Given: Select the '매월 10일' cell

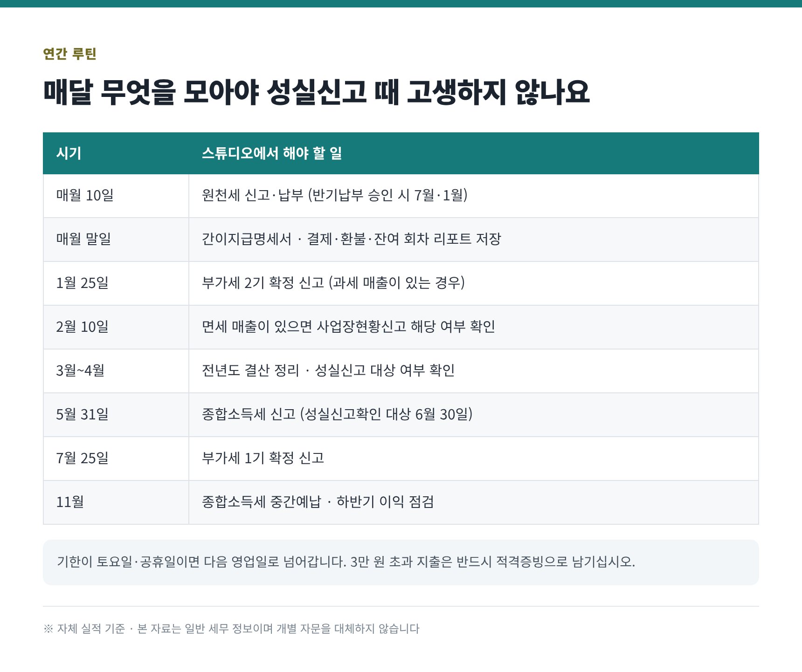Looking at the screenshot, I should click(x=116, y=196).
